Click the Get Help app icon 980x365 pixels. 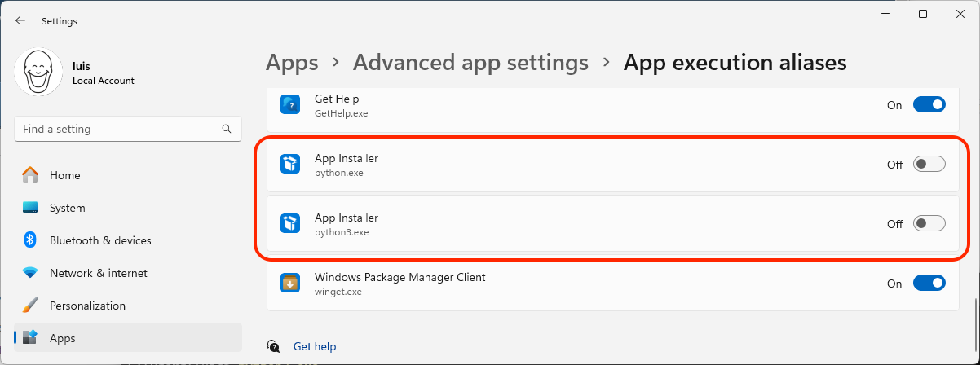click(291, 105)
